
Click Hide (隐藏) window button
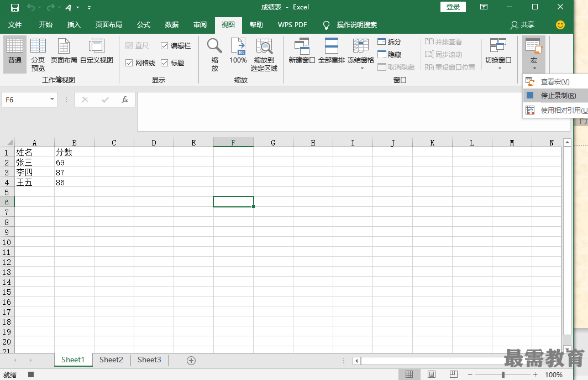point(389,54)
